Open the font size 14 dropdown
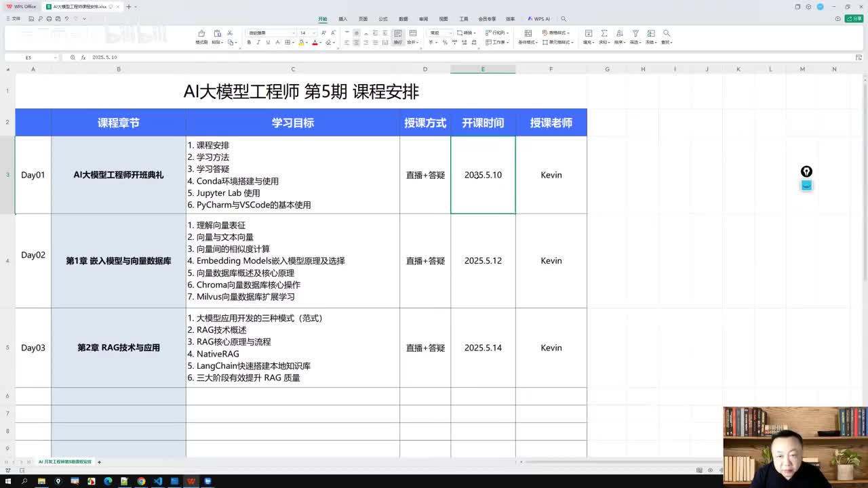 315,33
